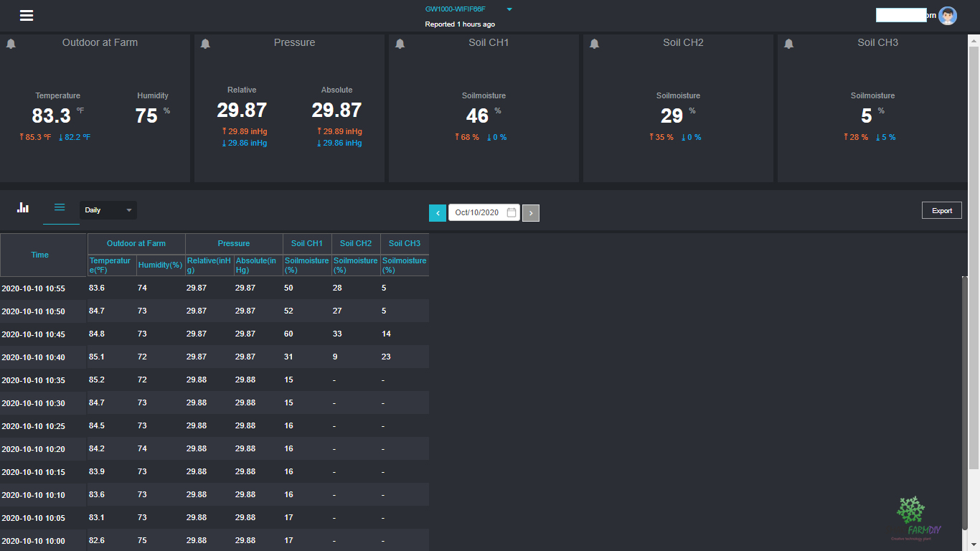The width and height of the screenshot is (980, 551).
Task: Toggle the Soil CH3 alert bell
Action: pyautogui.click(x=789, y=44)
